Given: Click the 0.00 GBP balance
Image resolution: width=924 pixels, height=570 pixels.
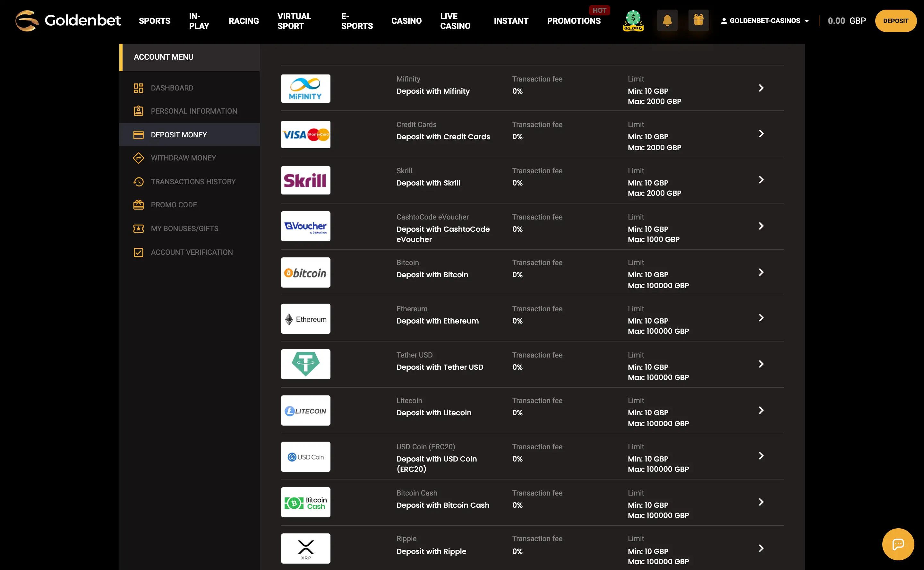Looking at the screenshot, I should point(846,21).
